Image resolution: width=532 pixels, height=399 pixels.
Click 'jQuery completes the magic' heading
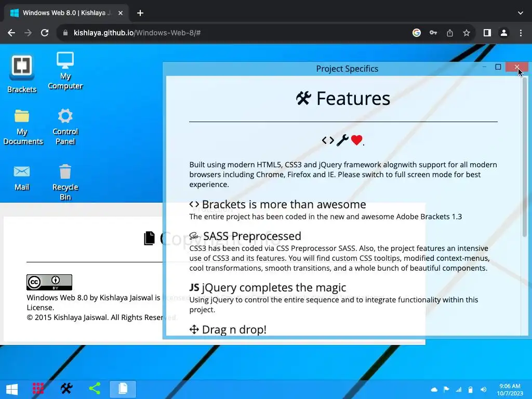(x=268, y=287)
